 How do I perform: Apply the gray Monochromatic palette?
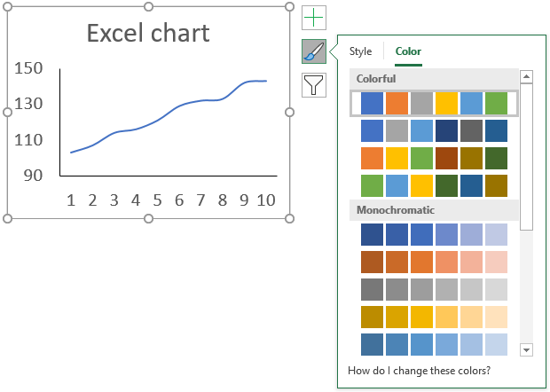(434, 290)
